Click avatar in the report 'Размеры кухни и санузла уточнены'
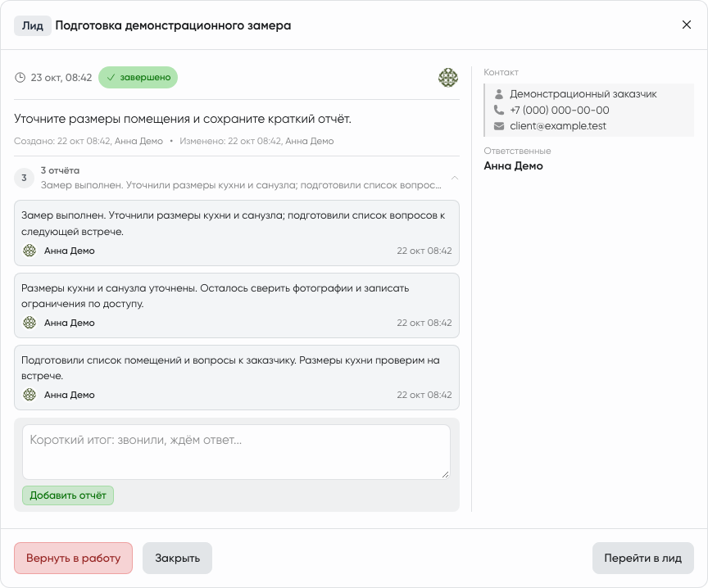Screen dimensions: 708x588 tap(29, 323)
